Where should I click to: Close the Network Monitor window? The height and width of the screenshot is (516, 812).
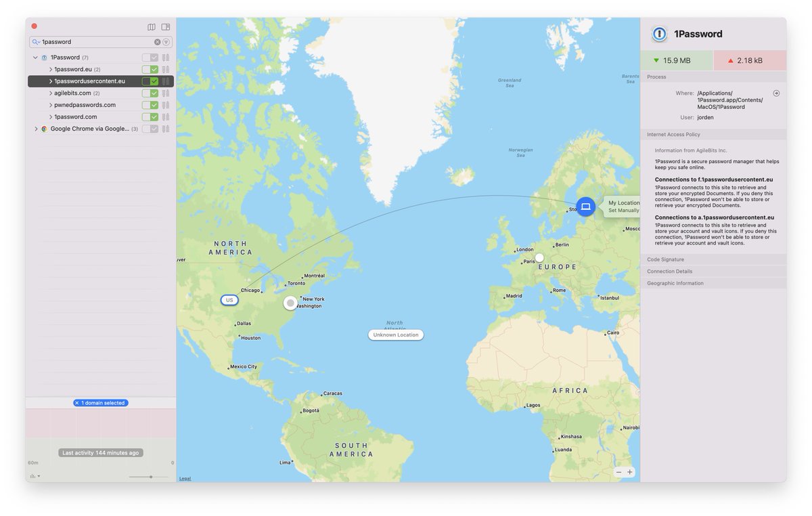(x=35, y=26)
